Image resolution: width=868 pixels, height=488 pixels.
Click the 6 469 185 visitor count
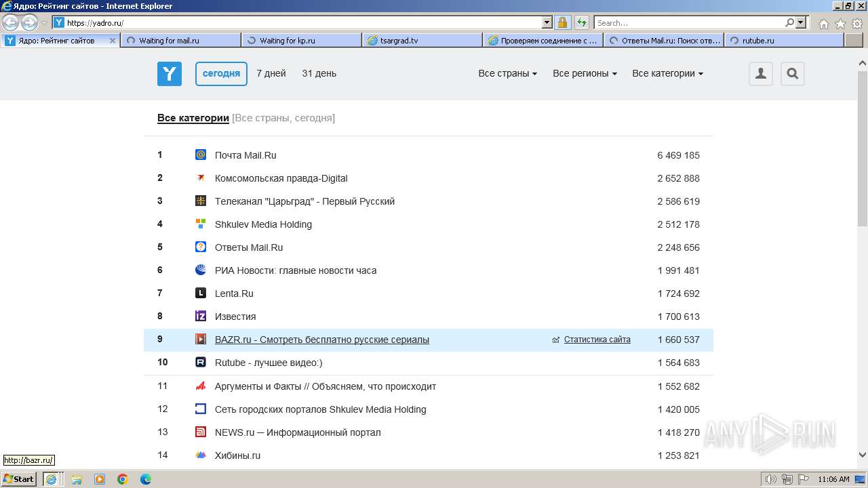pos(678,155)
